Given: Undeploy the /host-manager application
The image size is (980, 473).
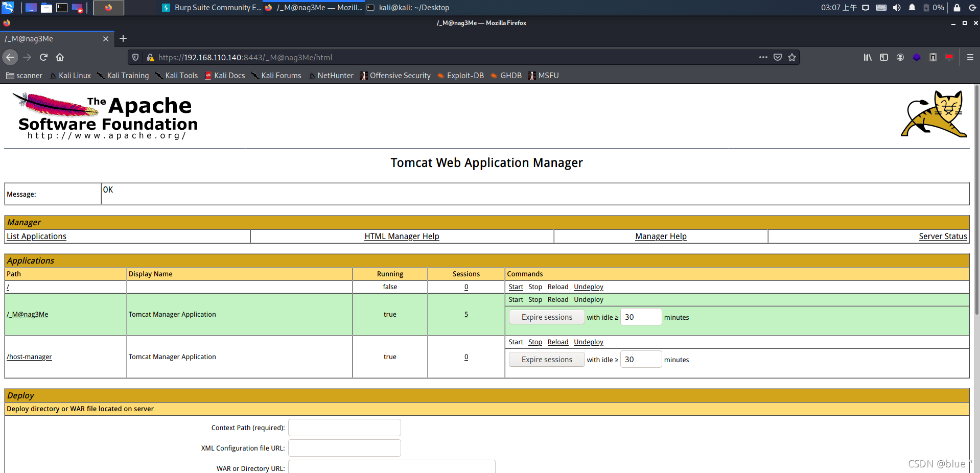Looking at the screenshot, I should coord(588,342).
